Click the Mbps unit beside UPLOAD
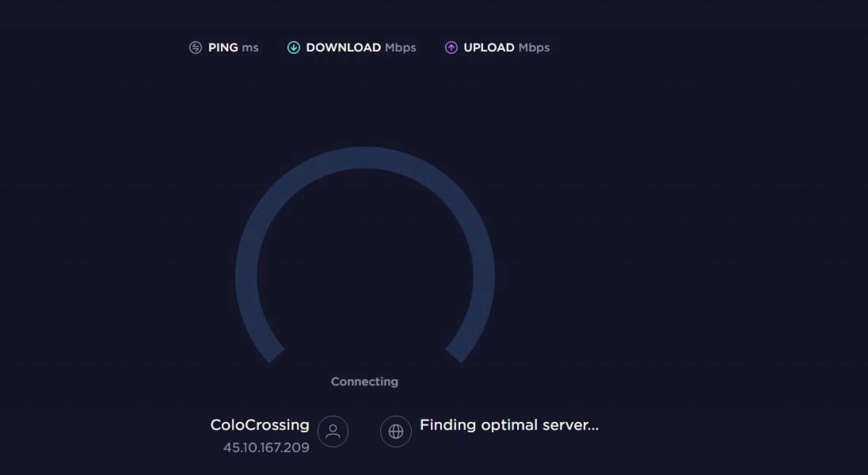This screenshot has height=475, width=868. pyautogui.click(x=534, y=48)
